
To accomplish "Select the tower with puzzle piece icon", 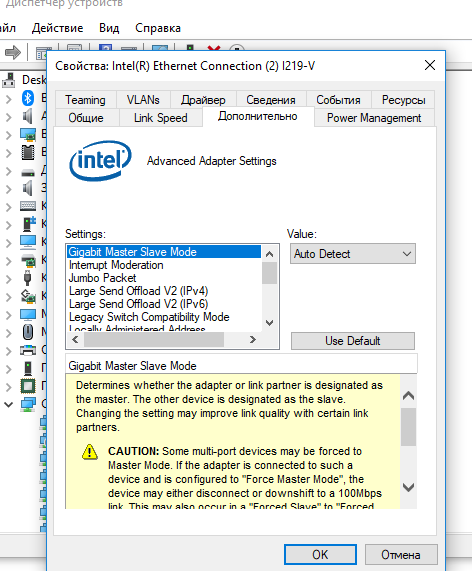I will 28,224.
